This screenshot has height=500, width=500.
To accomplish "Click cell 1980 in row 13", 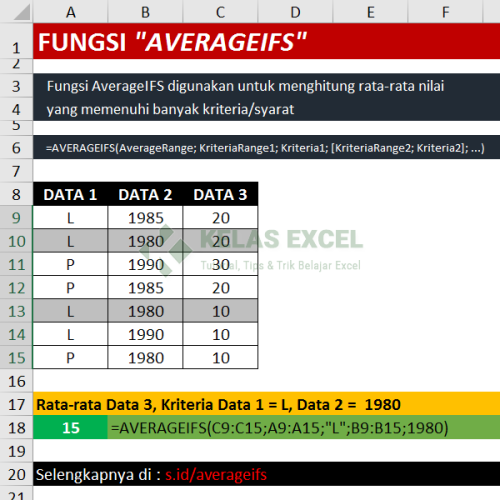I will pyautogui.click(x=145, y=311).
